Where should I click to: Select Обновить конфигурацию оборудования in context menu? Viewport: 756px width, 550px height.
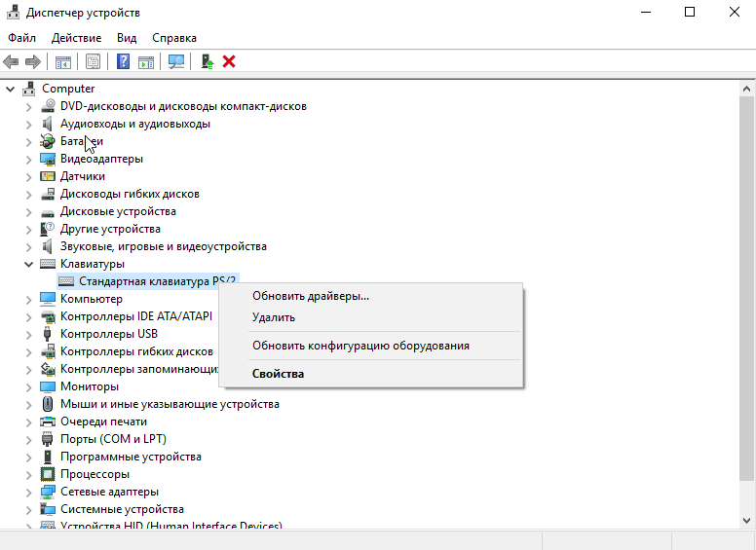pos(371,346)
